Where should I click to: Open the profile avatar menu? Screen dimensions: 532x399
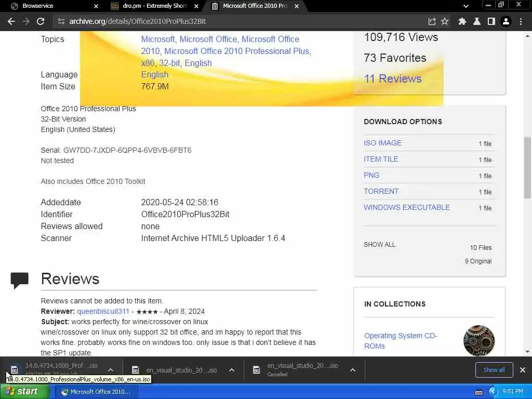point(506,21)
